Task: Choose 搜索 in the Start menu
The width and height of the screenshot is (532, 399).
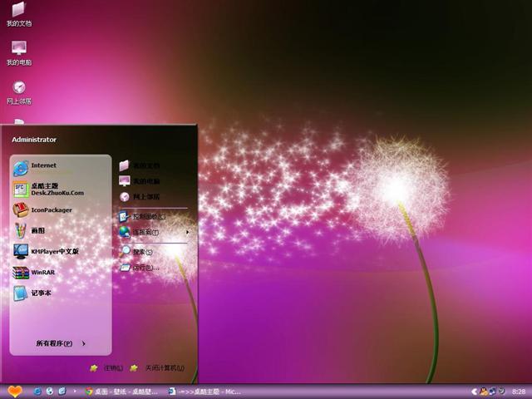Action: click(141, 251)
